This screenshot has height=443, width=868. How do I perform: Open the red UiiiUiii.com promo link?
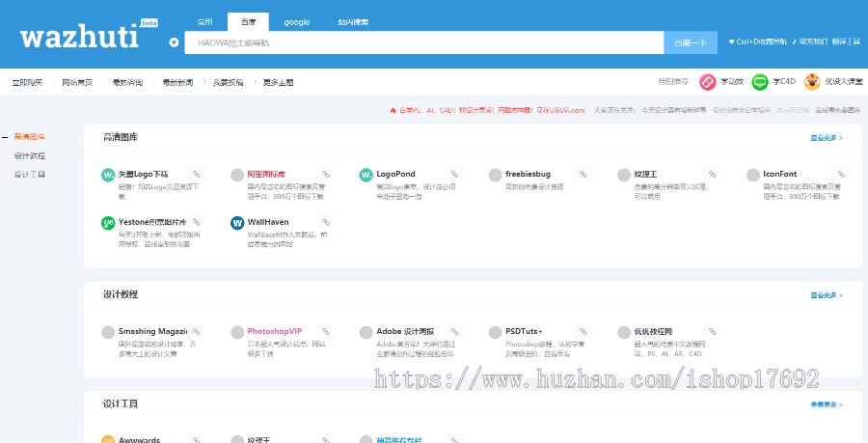(x=487, y=110)
